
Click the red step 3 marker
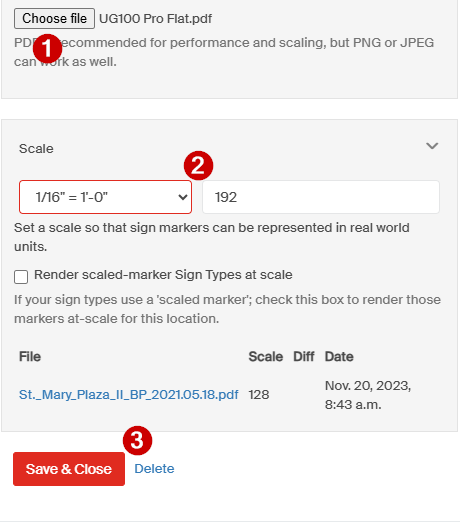point(137,440)
